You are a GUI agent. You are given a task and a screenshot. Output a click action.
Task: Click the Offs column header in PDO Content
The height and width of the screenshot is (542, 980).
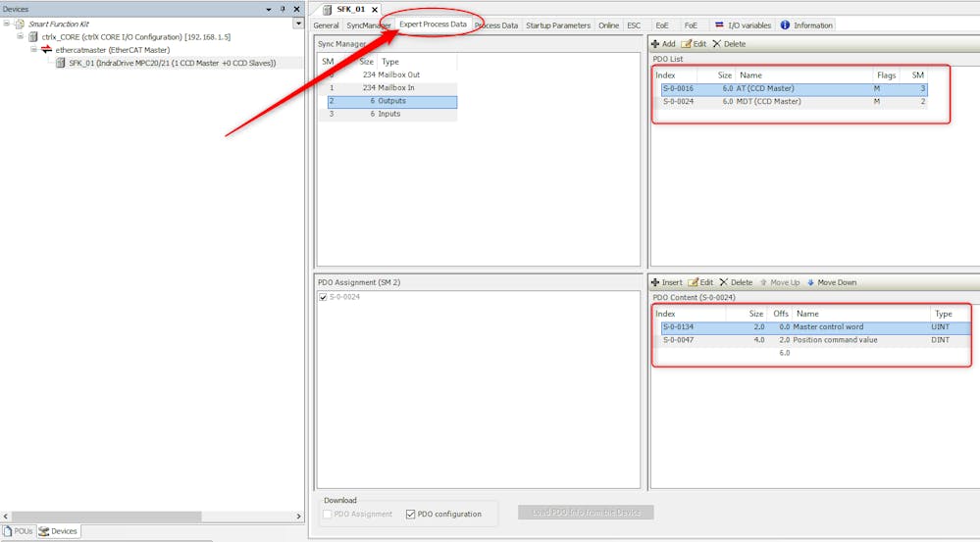pos(781,314)
